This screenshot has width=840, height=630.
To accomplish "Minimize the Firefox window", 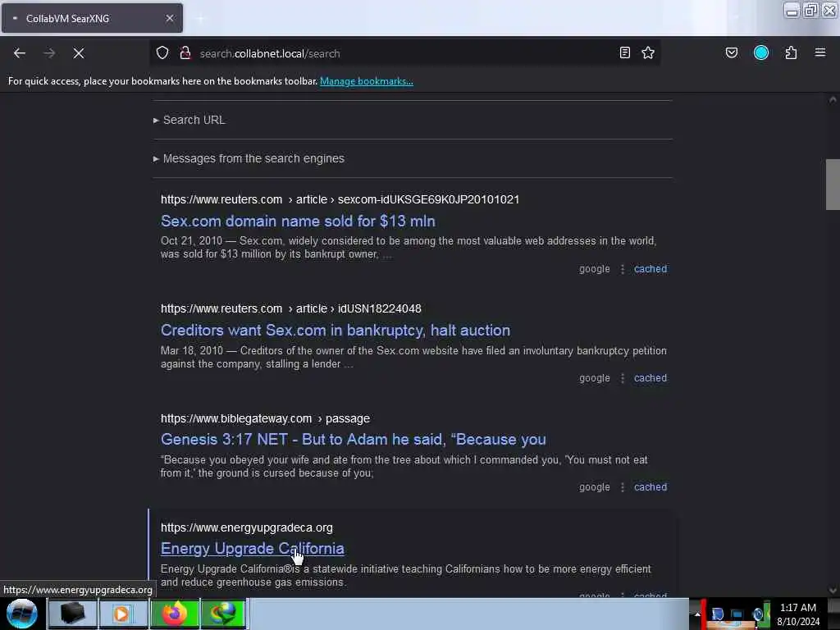I will [x=792, y=10].
